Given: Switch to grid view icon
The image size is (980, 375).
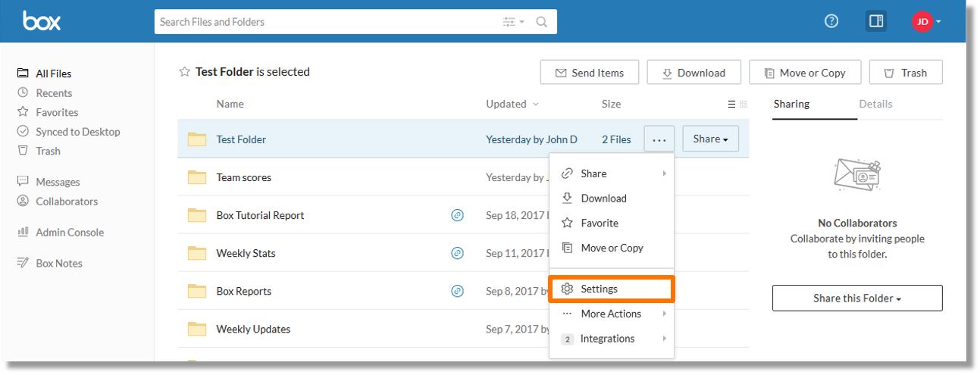Looking at the screenshot, I should tap(744, 105).
